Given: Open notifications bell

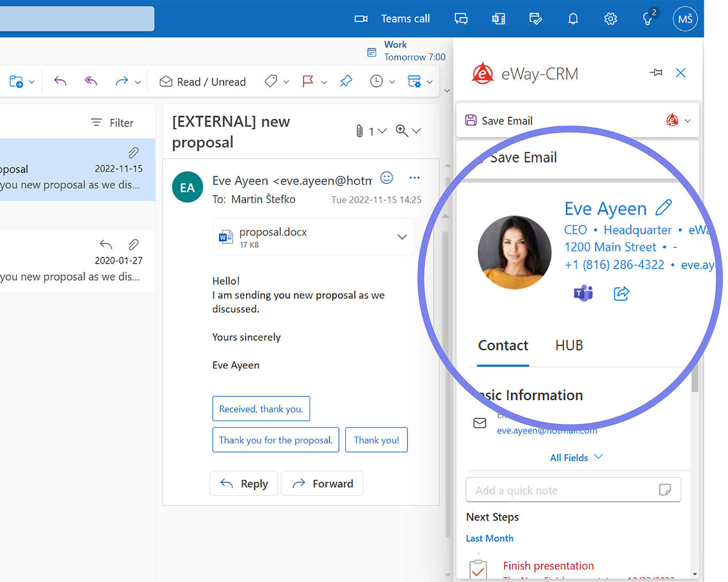Looking at the screenshot, I should click(573, 19).
